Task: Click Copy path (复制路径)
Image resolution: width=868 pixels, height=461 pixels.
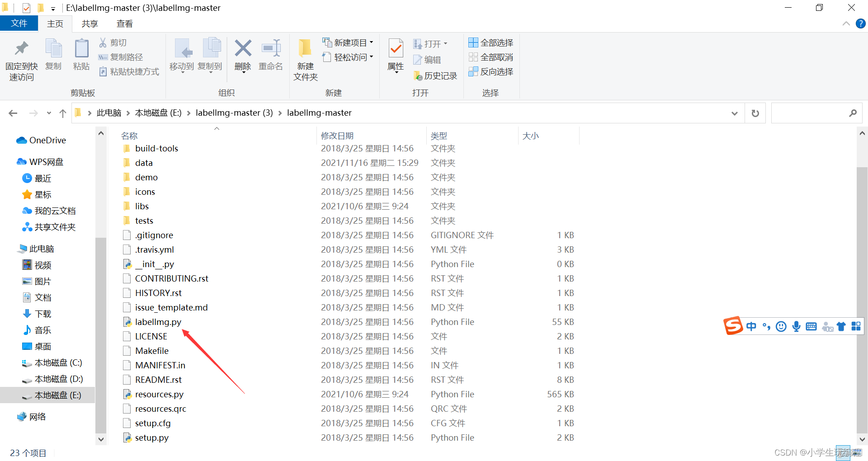Action: pos(121,57)
